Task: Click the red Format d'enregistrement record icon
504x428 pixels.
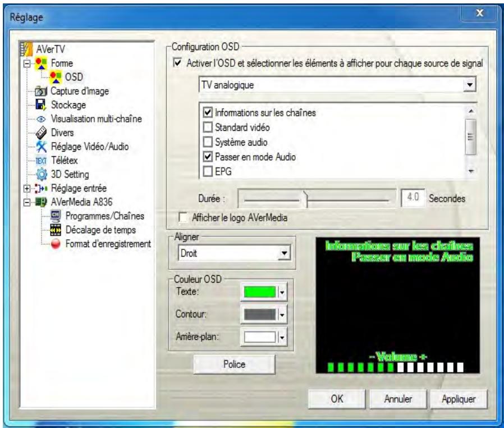Action: coord(56,244)
